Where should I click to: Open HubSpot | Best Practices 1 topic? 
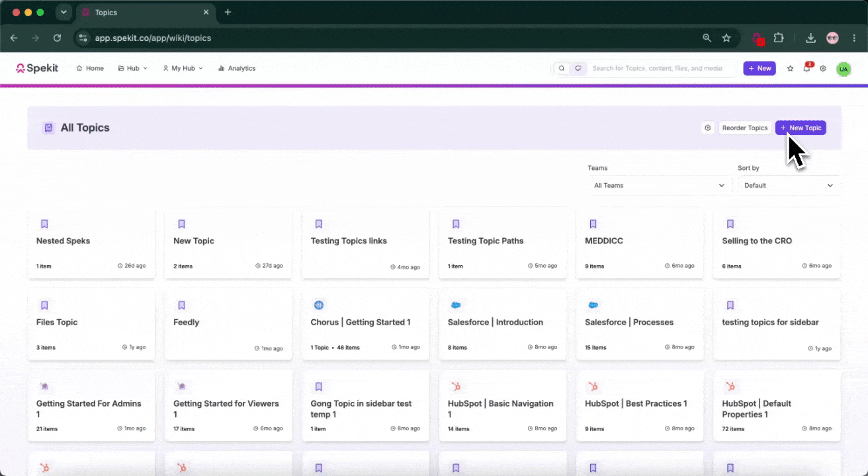point(640,406)
